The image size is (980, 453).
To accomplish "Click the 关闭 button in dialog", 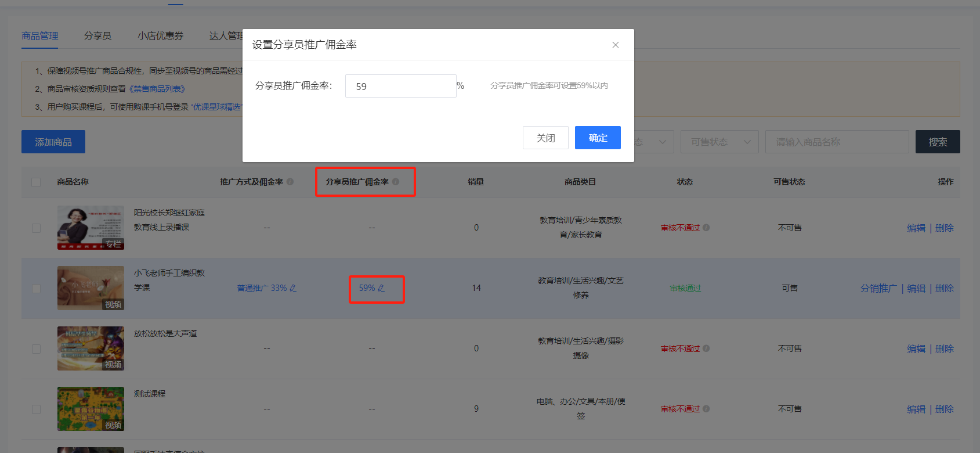I will (545, 138).
